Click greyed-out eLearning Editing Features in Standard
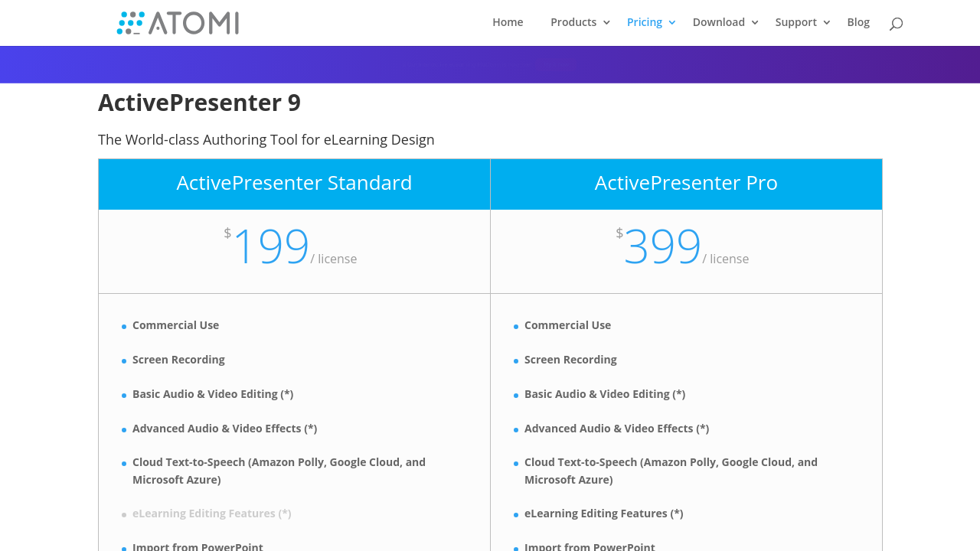This screenshot has width=980, height=551. click(x=211, y=514)
